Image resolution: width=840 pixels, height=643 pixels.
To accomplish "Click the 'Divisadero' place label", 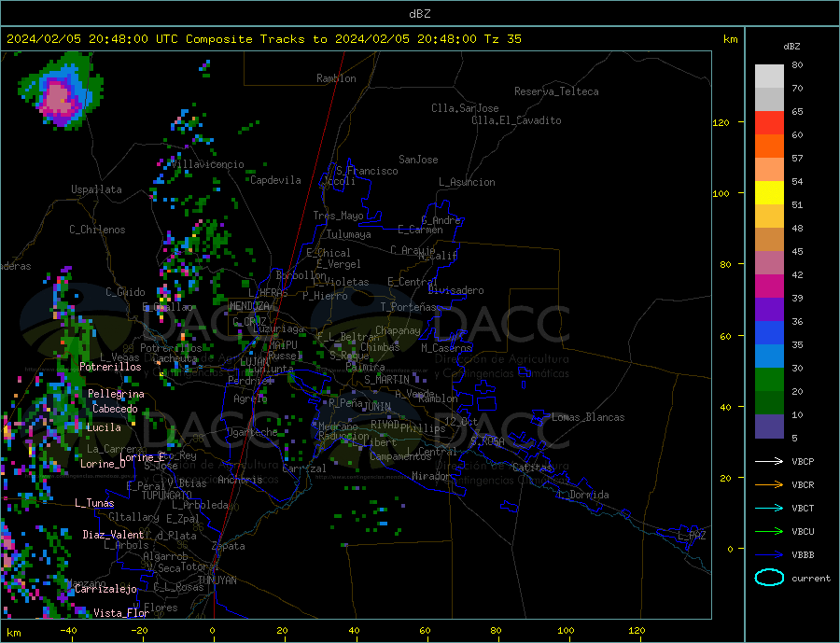I will point(455,290).
